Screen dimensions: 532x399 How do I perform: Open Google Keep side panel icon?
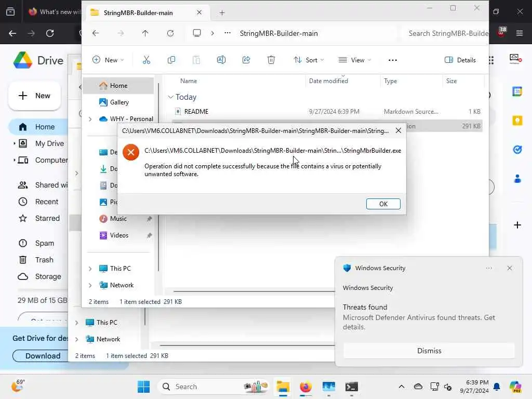point(517,121)
